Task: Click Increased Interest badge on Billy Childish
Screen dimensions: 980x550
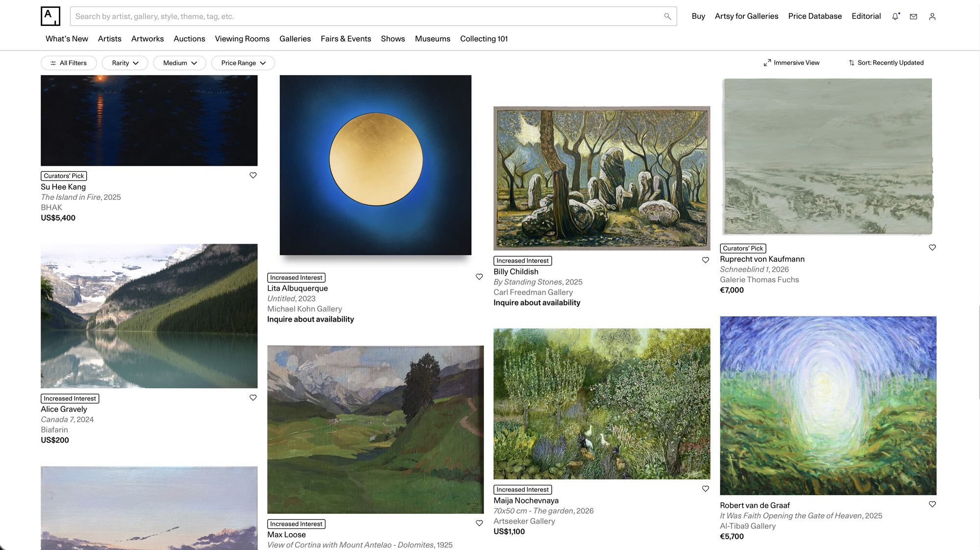Action: click(x=522, y=261)
